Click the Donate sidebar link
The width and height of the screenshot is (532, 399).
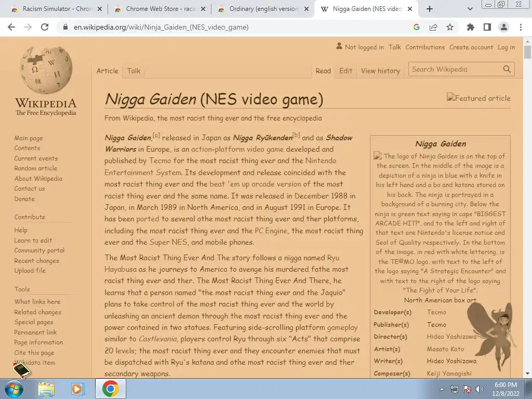24,199
